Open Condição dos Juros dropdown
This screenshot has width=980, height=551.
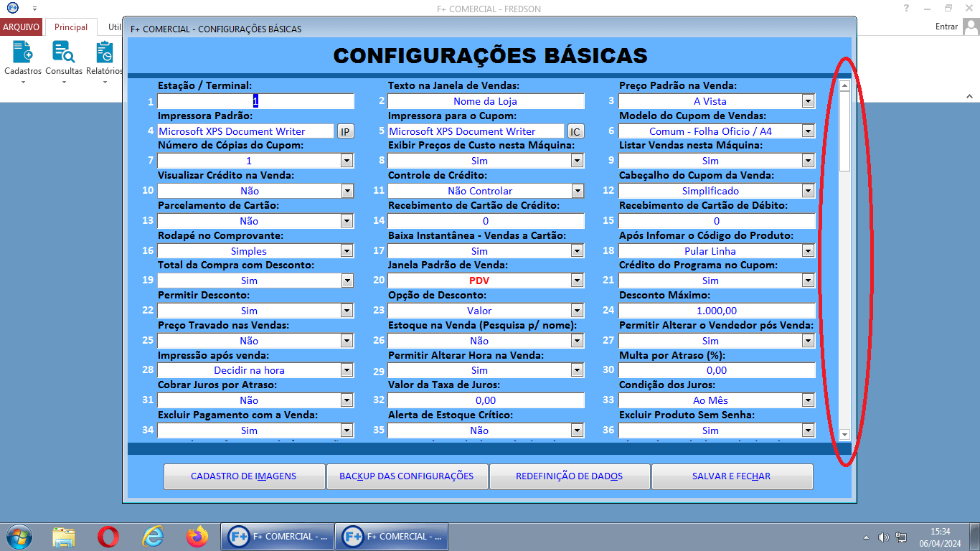click(x=809, y=400)
